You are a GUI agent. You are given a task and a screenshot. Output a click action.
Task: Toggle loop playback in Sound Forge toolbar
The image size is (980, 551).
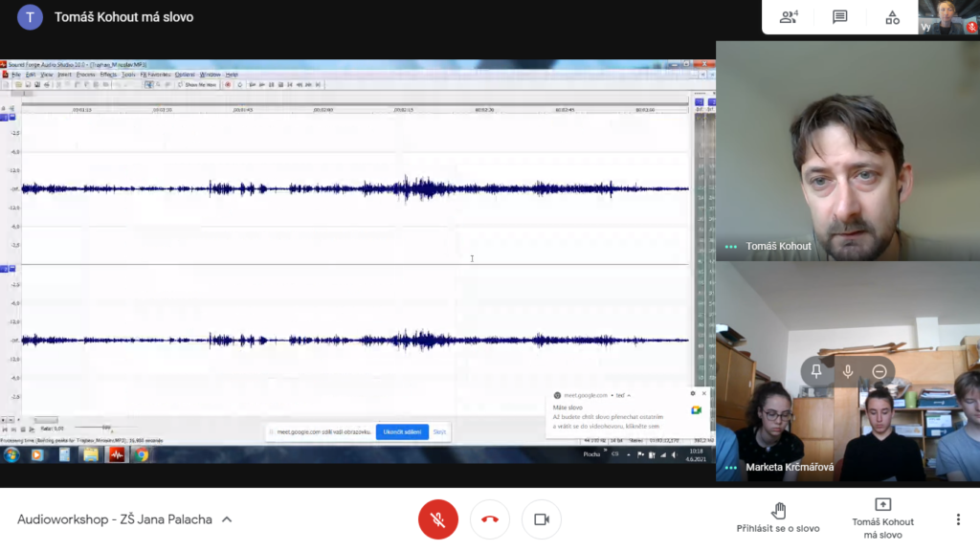point(240,84)
